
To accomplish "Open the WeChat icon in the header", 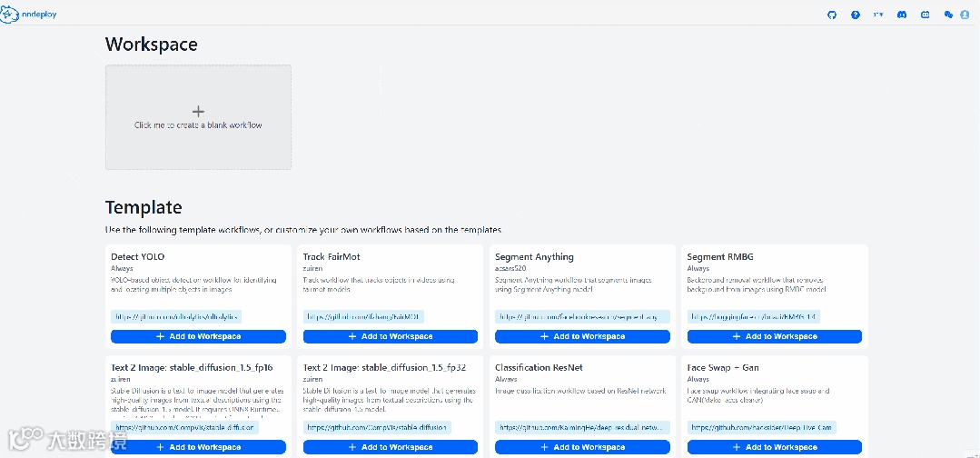I will click(949, 15).
